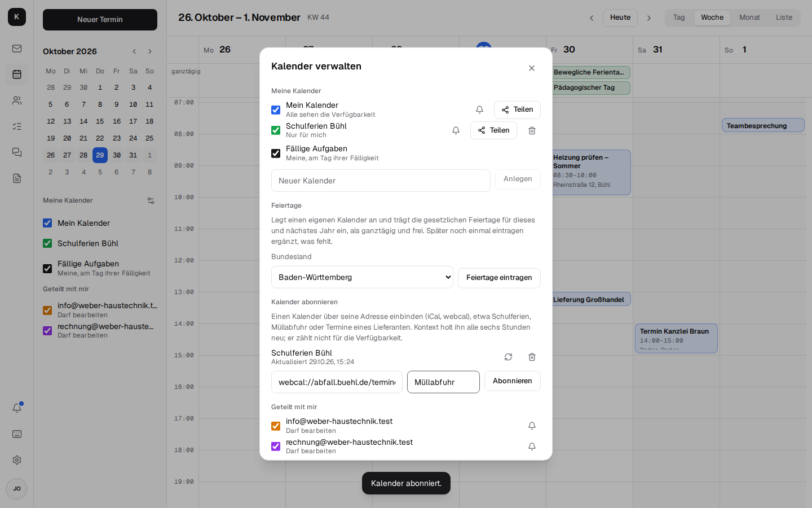The height and width of the screenshot is (508, 812).
Task: Click the bell in the dialog's Schulferien Bühl row
Action: click(456, 130)
